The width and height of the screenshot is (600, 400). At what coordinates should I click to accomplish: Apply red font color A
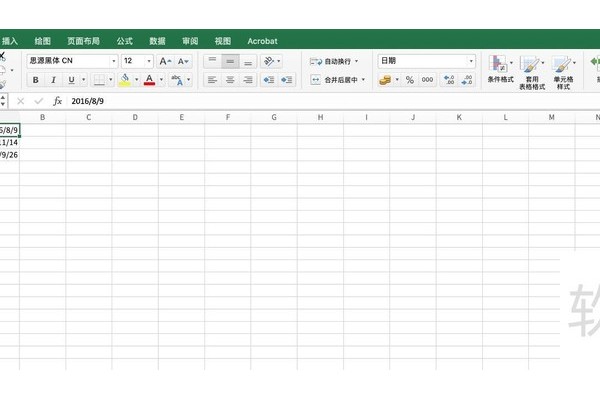(x=150, y=80)
